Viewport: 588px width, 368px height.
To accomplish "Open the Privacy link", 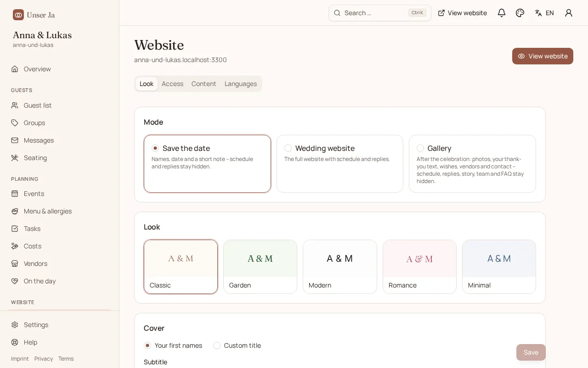I will click(44, 359).
